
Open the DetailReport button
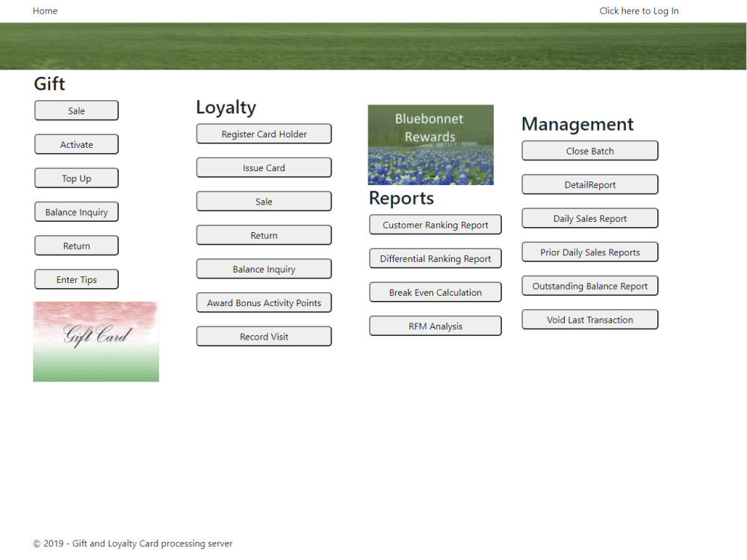590,184
